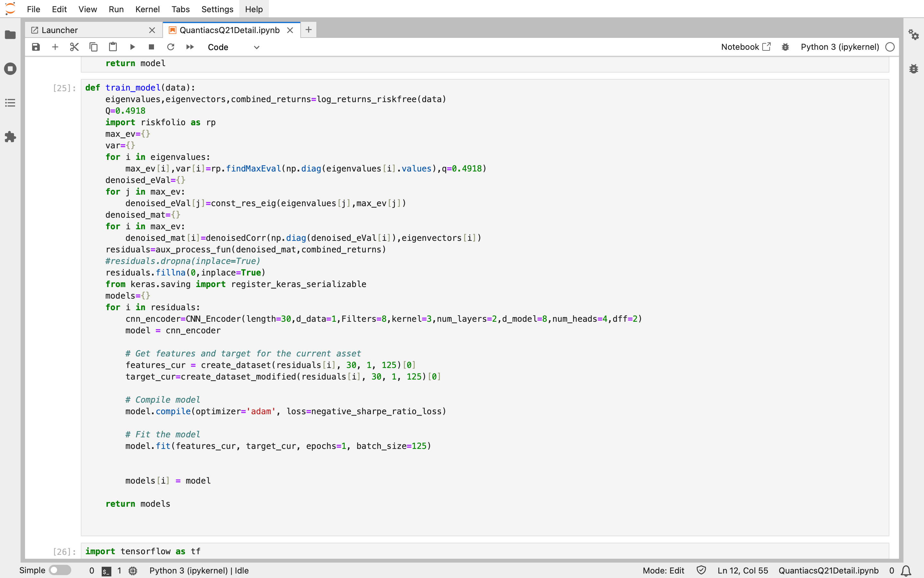Save the notebook with the disk icon
This screenshot has height=578, width=924.
(36, 47)
